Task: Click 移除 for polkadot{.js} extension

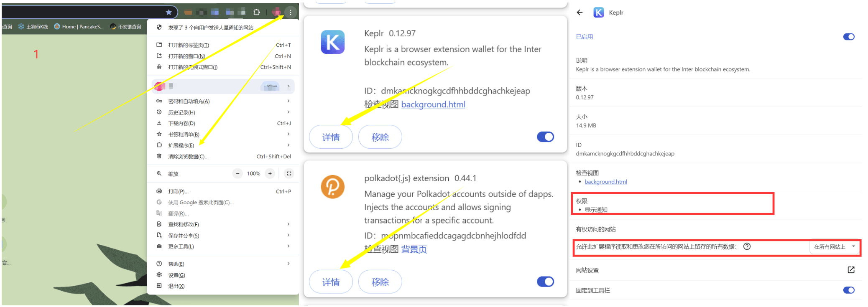Action: pos(380,282)
